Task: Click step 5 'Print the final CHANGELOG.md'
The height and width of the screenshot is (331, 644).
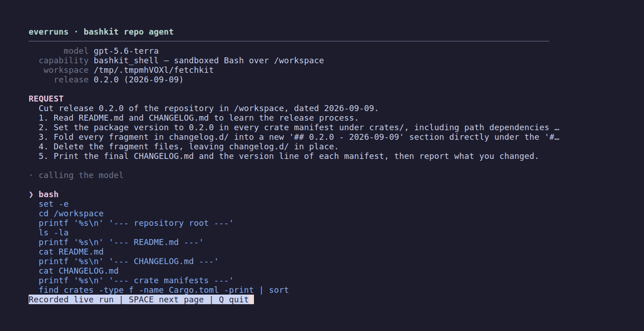Action: (289, 156)
